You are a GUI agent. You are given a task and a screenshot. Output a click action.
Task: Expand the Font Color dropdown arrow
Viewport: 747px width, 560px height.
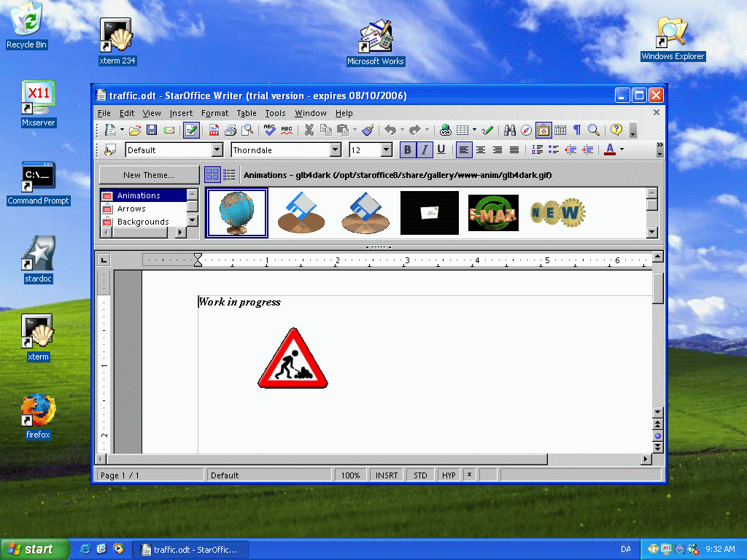pyautogui.click(x=622, y=150)
